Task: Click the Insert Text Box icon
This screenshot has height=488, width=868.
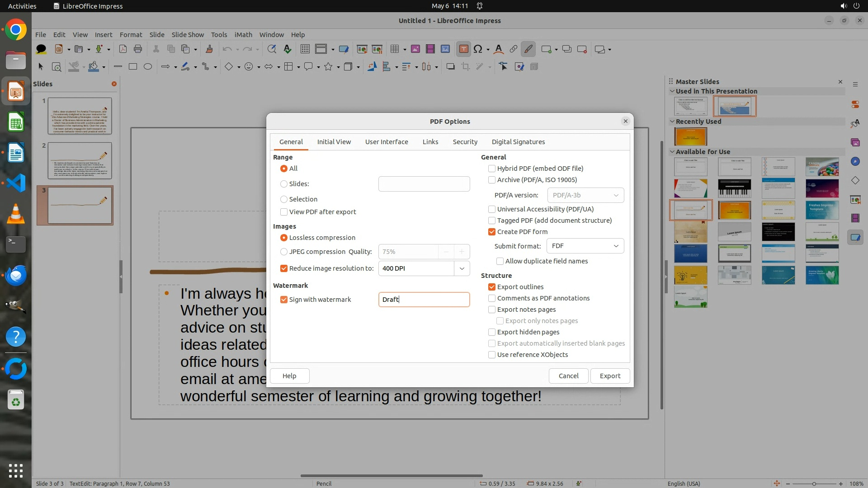Action: 463,49
